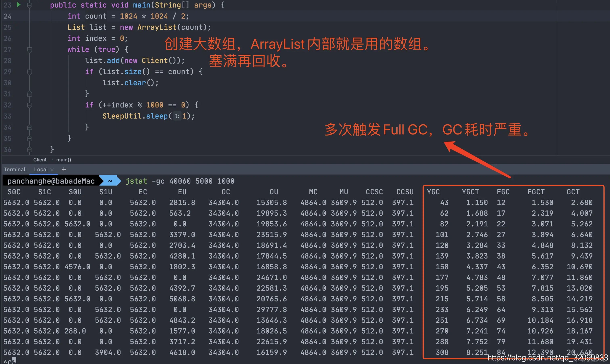The width and height of the screenshot is (610, 364).
Task: Click fold end marker on line 34
Action: 29,127
